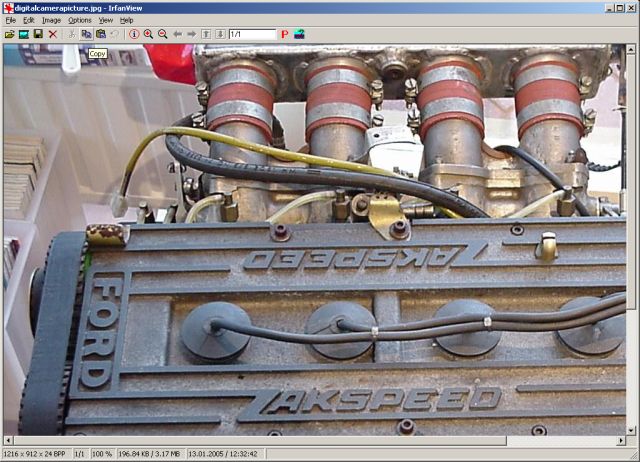Open the Edit menu

tap(29, 20)
